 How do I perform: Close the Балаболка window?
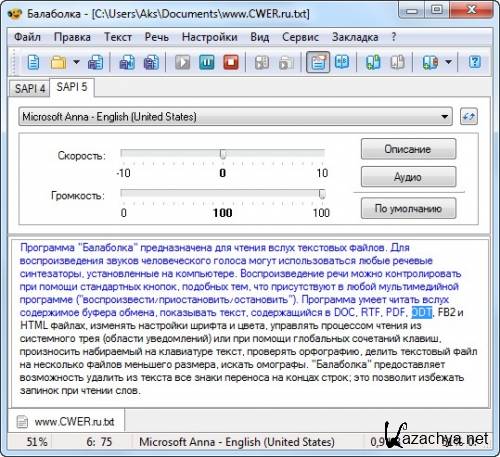pyautogui.click(x=471, y=10)
